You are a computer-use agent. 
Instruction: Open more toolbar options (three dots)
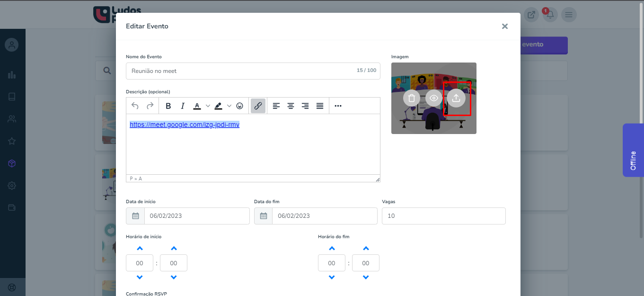pyautogui.click(x=338, y=106)
